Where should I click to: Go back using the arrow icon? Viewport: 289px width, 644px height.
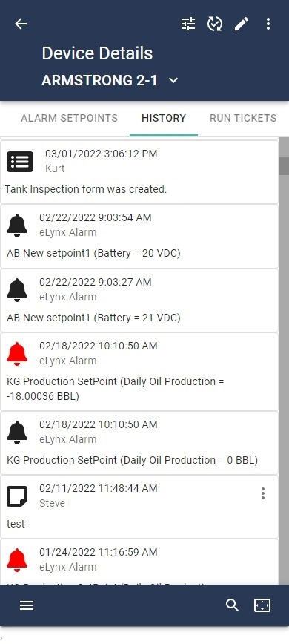21,24
